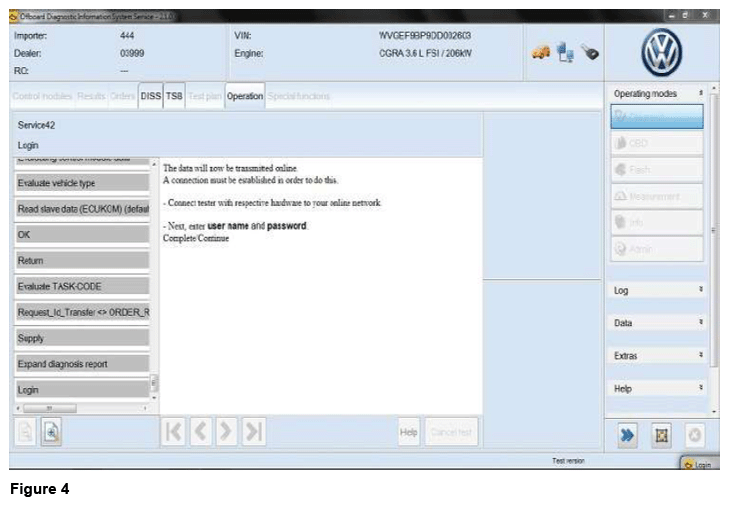Click the greyed-out stop icon
This screenshot has width=729, height=506.
[695, 436]
